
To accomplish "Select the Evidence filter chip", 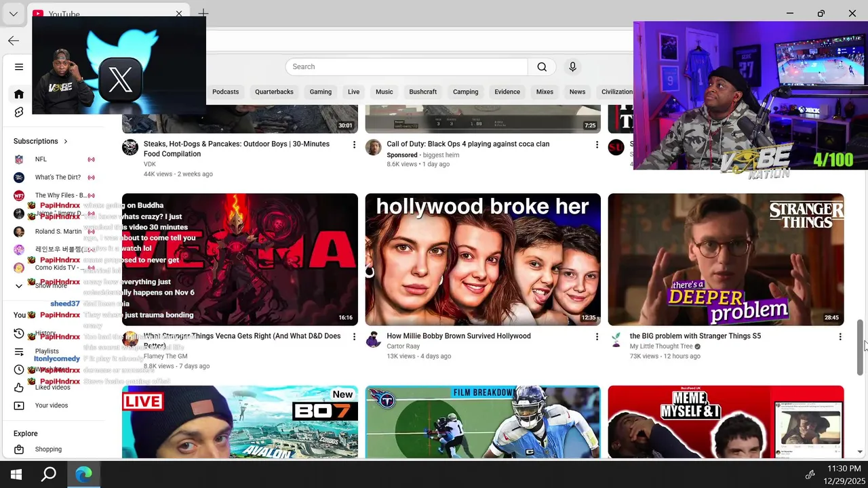I will [507, 91].
